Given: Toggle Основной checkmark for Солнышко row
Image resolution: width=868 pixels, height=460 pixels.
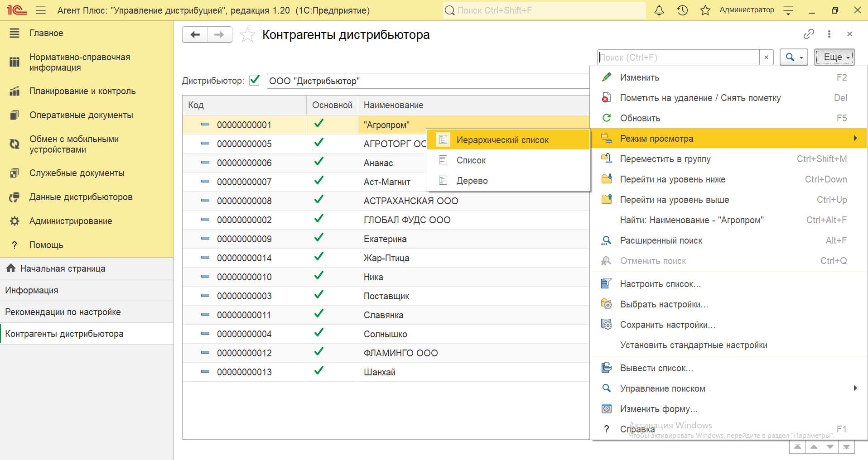Looking at the screenshot, I should click(319, 333).
